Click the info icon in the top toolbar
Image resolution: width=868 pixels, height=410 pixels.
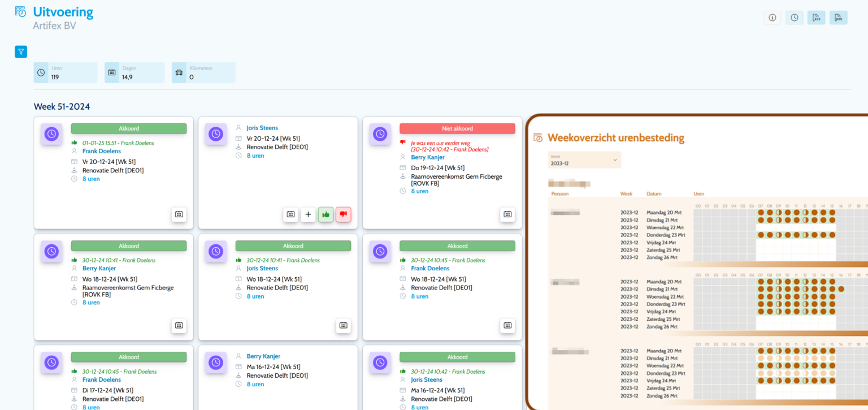[772, 18]
